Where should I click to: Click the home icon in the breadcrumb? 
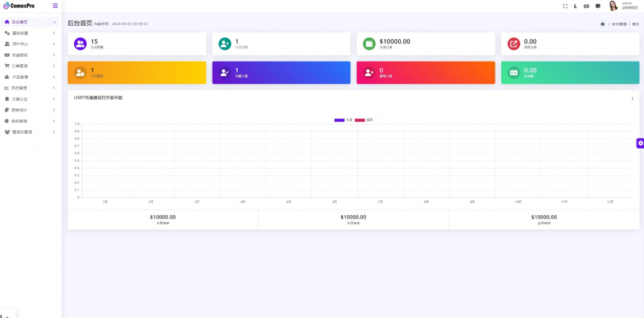tap(602, 25)
